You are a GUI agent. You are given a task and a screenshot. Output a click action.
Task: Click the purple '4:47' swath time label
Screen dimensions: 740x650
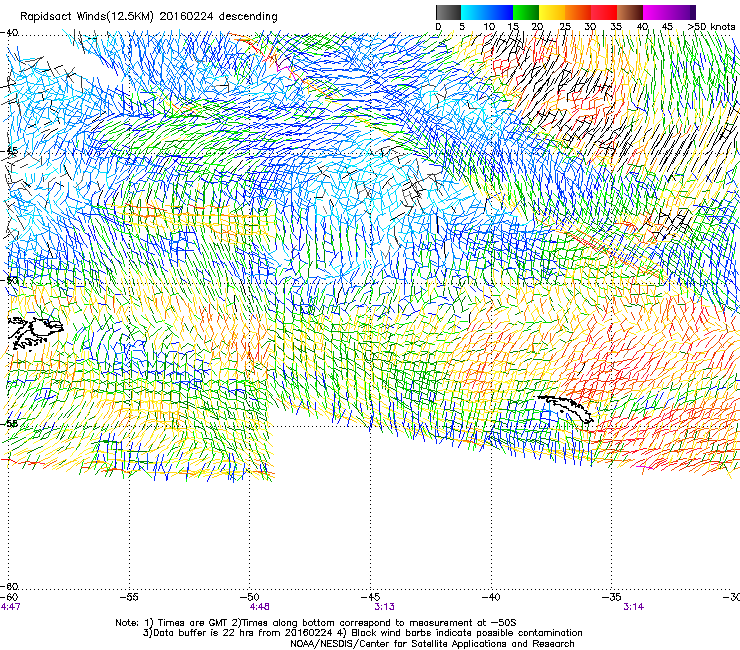pos(10,607)
